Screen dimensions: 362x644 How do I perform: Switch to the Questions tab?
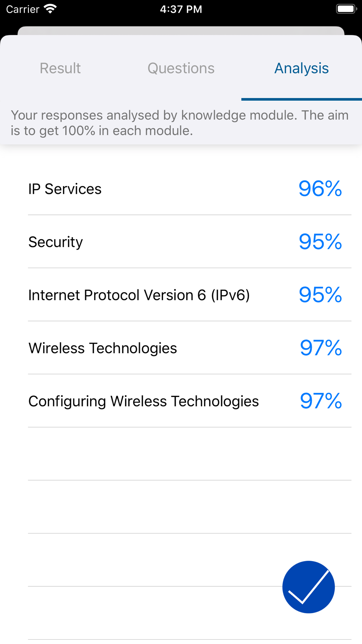pos(181,68)
